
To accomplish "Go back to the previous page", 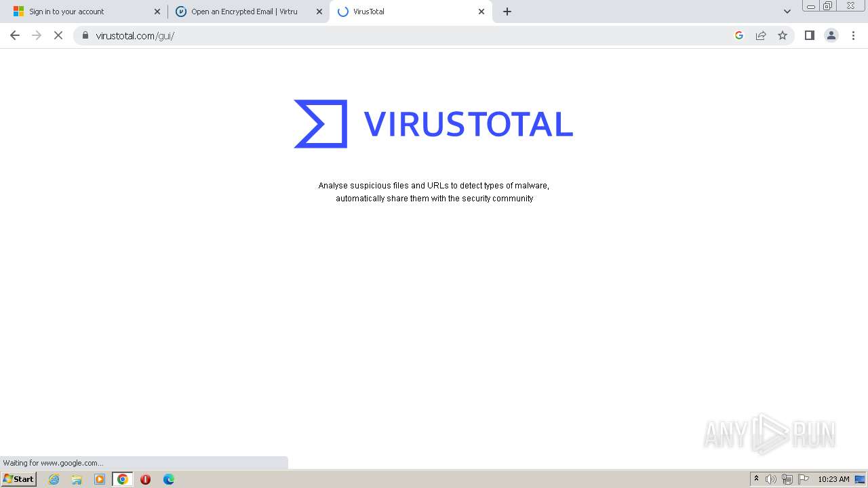I will point(15,35).
